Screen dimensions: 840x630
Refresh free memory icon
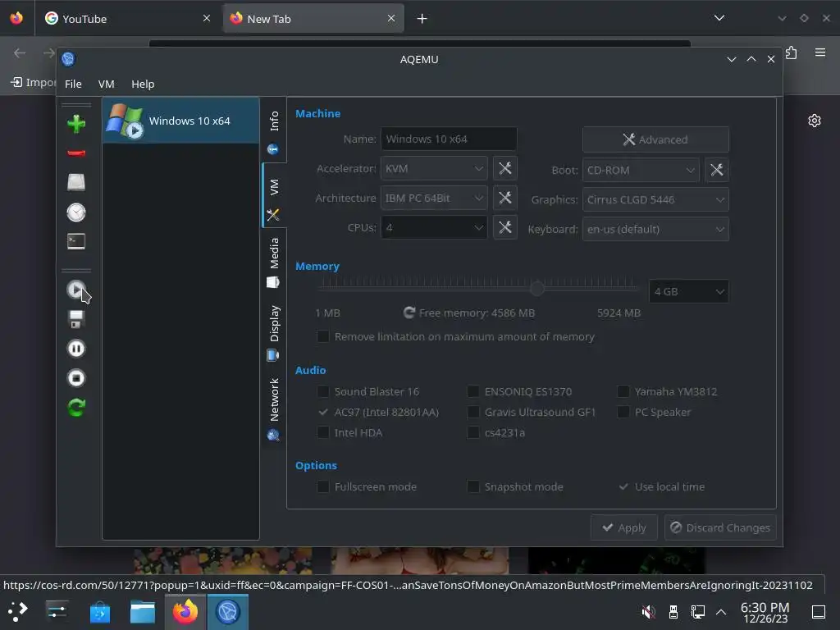click(x=409, y=313)
